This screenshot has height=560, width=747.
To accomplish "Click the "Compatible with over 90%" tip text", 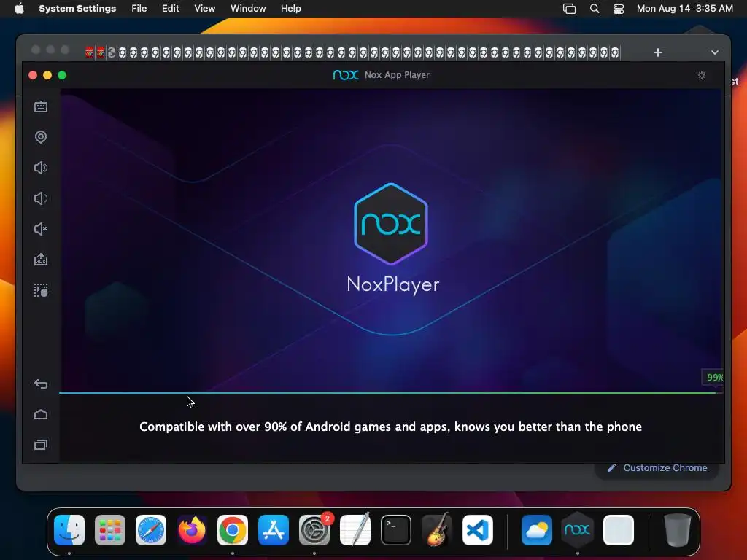I will [391, 427].
